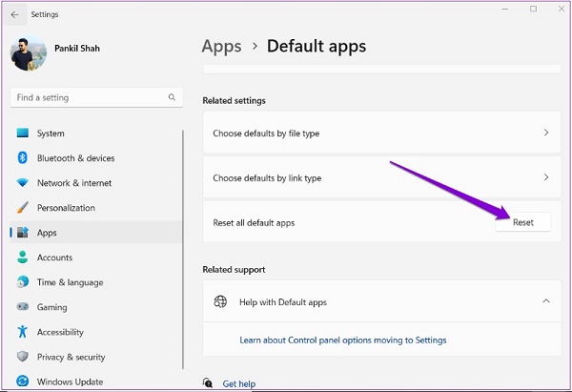572x392 pixels.
Task: Click the Get help headset icon
Action: [208, 382]
